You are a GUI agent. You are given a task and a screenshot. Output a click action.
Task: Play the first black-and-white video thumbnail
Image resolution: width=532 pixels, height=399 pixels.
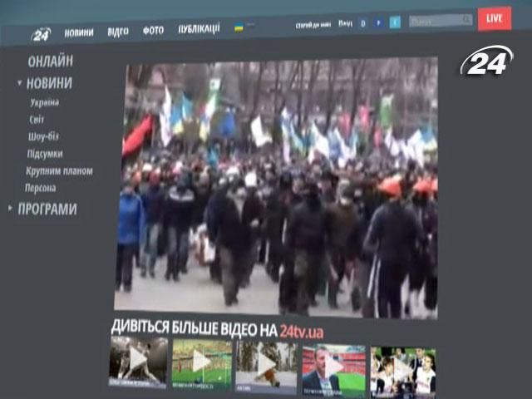click(138, 362)
